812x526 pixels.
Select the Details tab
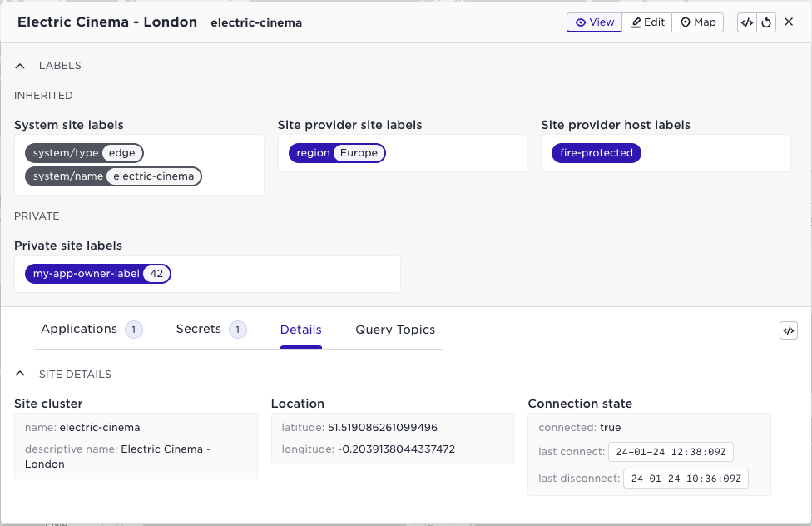tap(301, 330)
